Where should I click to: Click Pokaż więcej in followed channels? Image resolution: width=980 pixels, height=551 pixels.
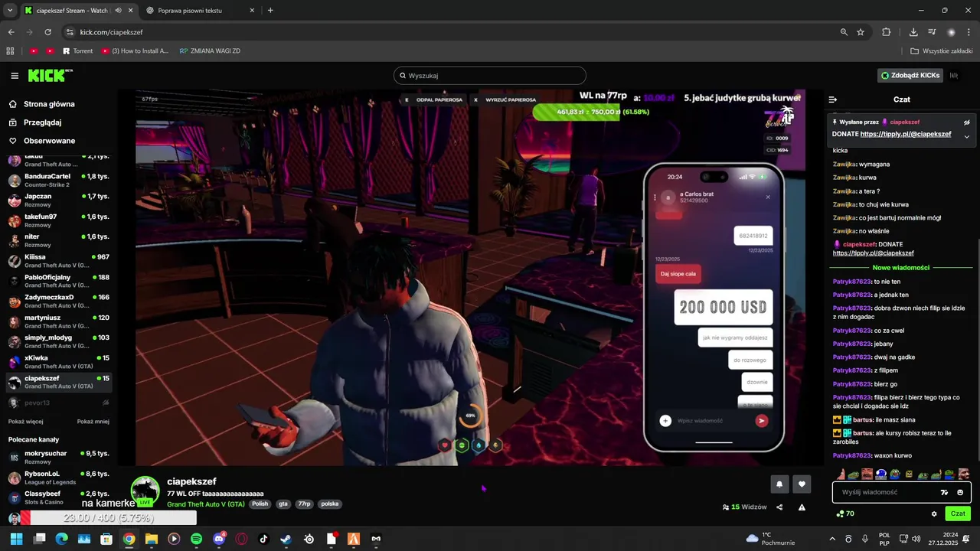click(x=26, y=422)
